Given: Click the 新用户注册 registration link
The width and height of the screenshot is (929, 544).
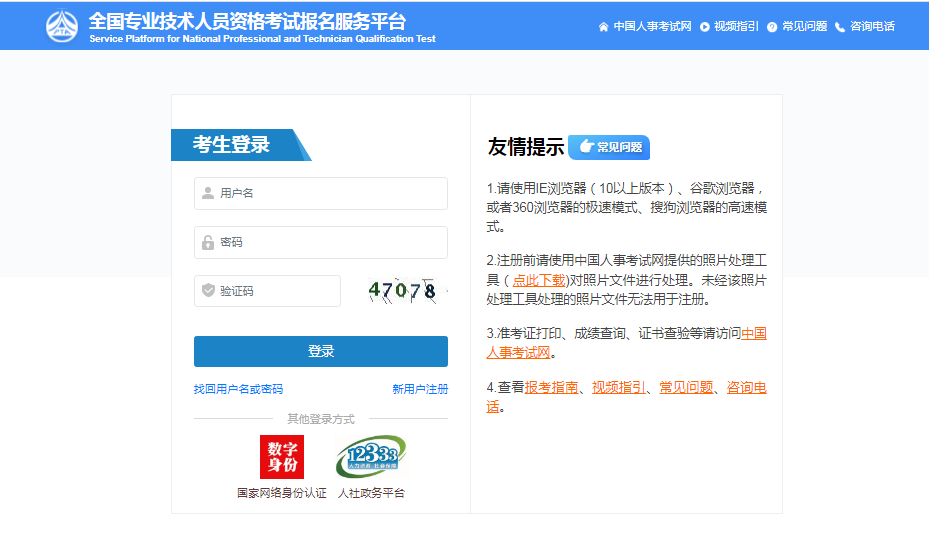Looking at the screenshot, I should (x=420, y=389).
